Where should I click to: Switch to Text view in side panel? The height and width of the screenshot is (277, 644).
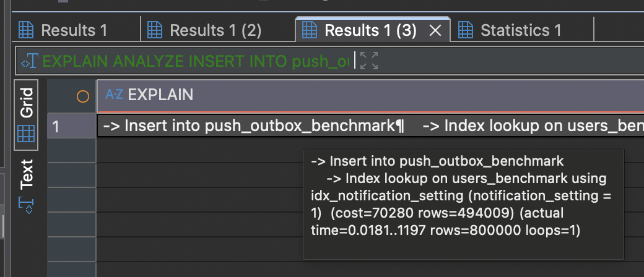[27, 175]
